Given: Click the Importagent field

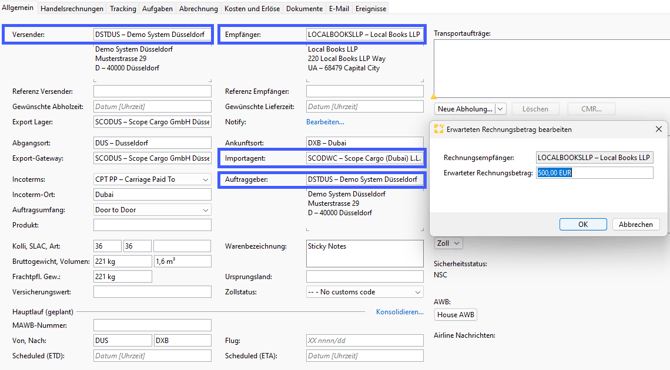Looking at the screenshot, I should coord(364,158).
